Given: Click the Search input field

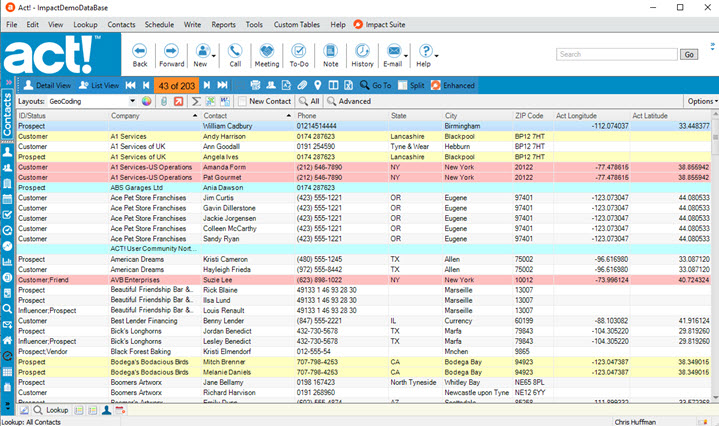Looking at the screenshot, I should [x=616, y=54].
